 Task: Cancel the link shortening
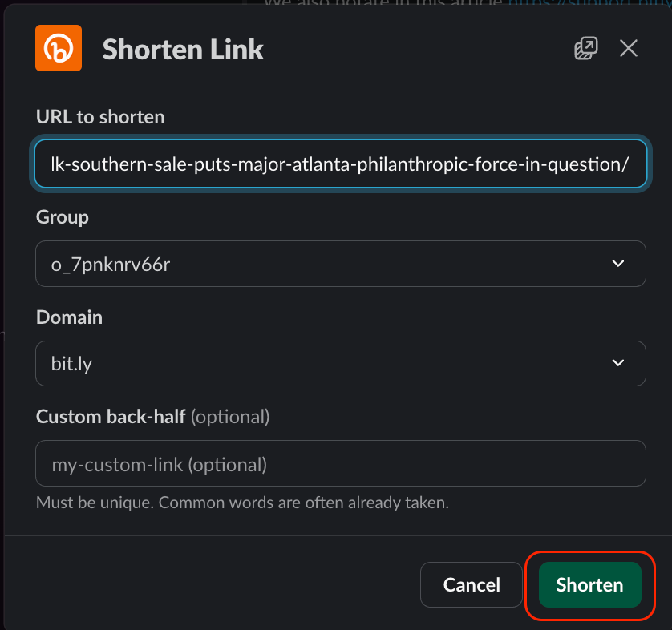[472, 584]
